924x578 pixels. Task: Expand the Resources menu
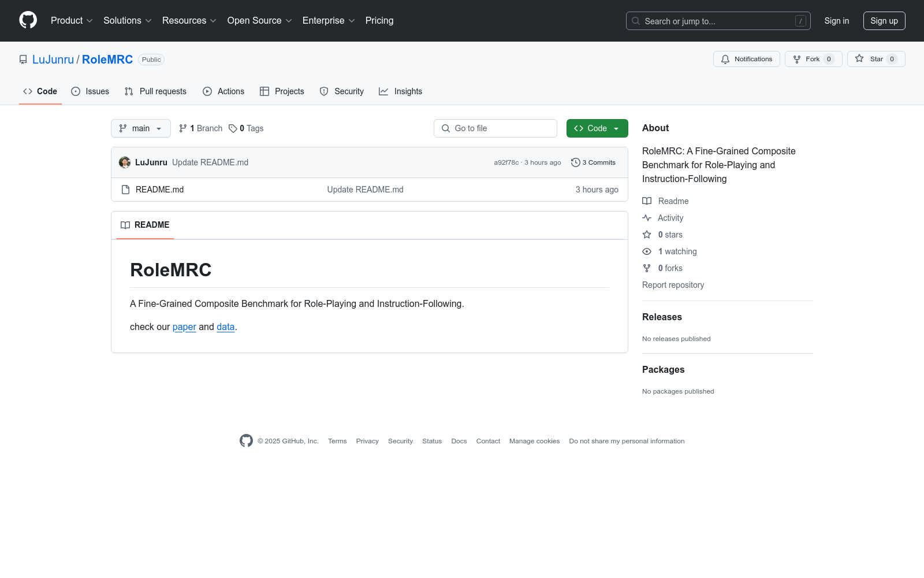point(189,20)
